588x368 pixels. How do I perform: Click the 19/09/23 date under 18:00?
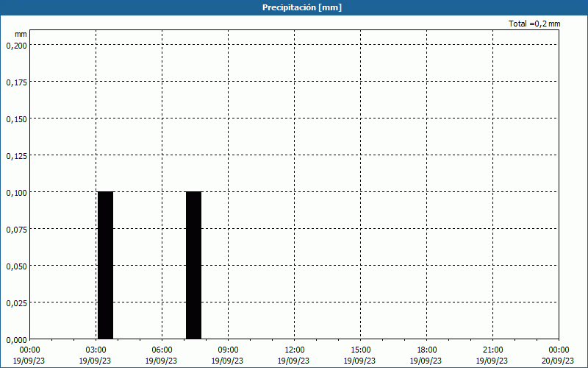click(426, 361)
